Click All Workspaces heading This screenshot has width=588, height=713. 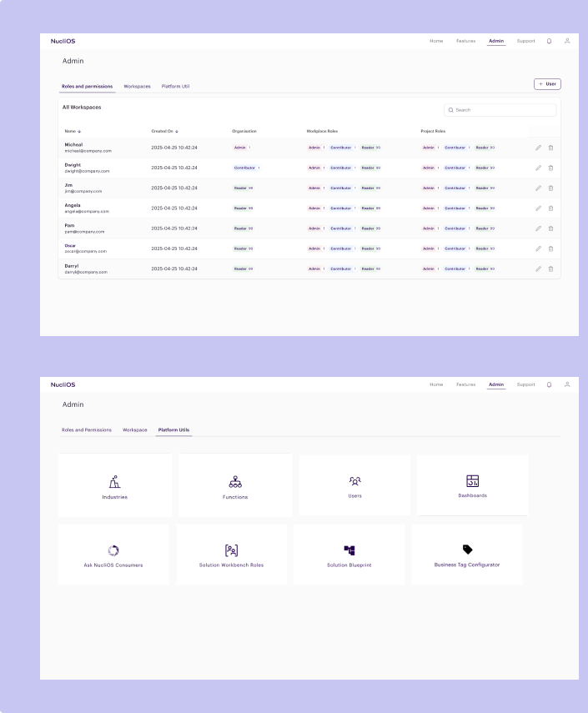pos(82,108)
